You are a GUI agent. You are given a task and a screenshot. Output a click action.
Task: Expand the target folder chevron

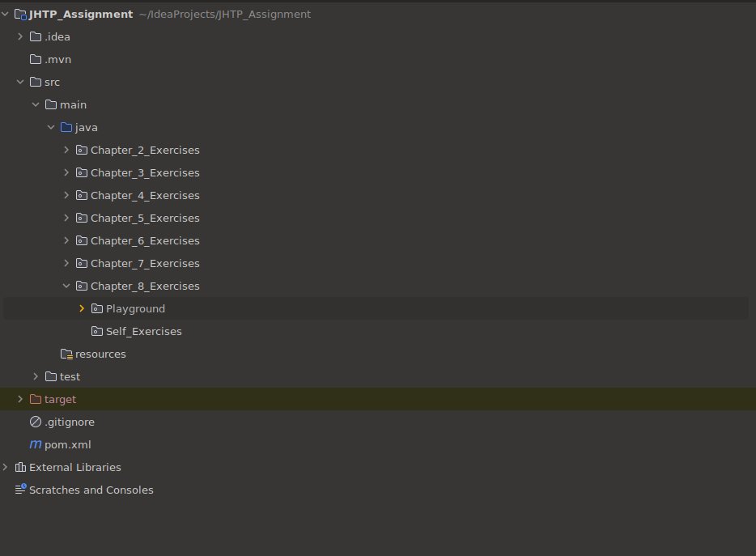(20, 399)
